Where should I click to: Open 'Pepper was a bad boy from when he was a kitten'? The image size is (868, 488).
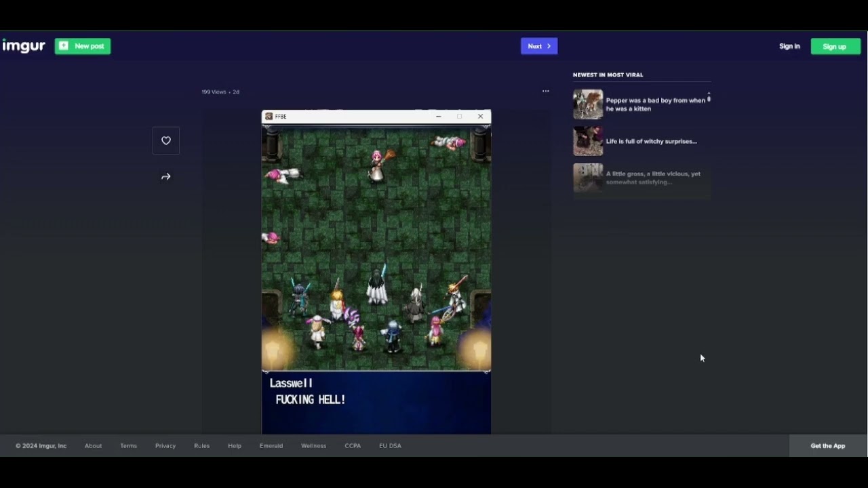tap(656, 104)
